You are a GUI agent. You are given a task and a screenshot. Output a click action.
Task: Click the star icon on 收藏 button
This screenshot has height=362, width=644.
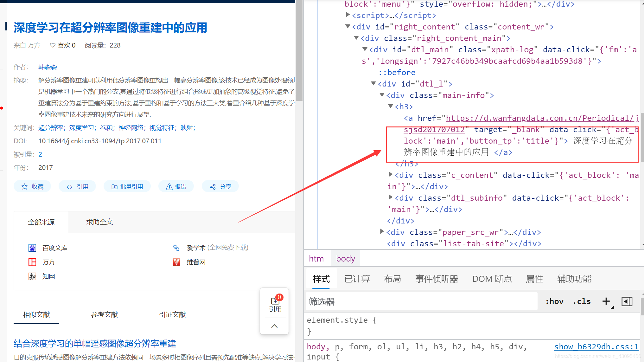pos(24,187)
